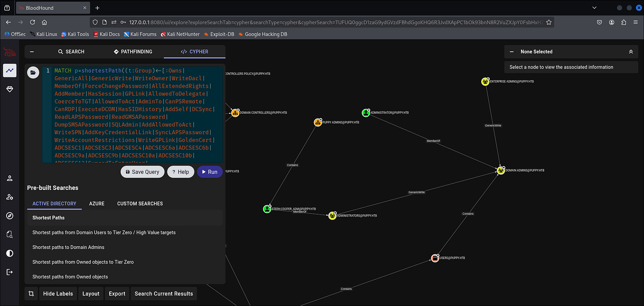Show tracking protection shield in address bar
Image resolution: width=644 pixels, height=306 pixels.
(95, 22)
